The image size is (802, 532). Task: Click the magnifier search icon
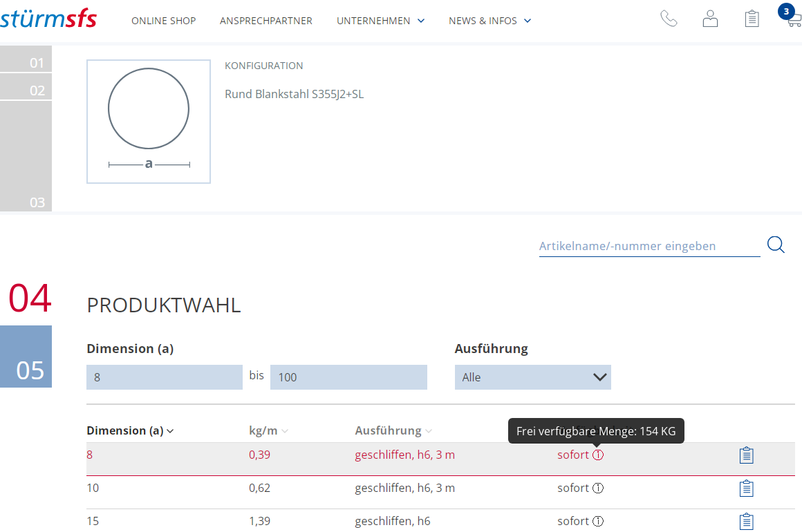(x=776, y=245)
